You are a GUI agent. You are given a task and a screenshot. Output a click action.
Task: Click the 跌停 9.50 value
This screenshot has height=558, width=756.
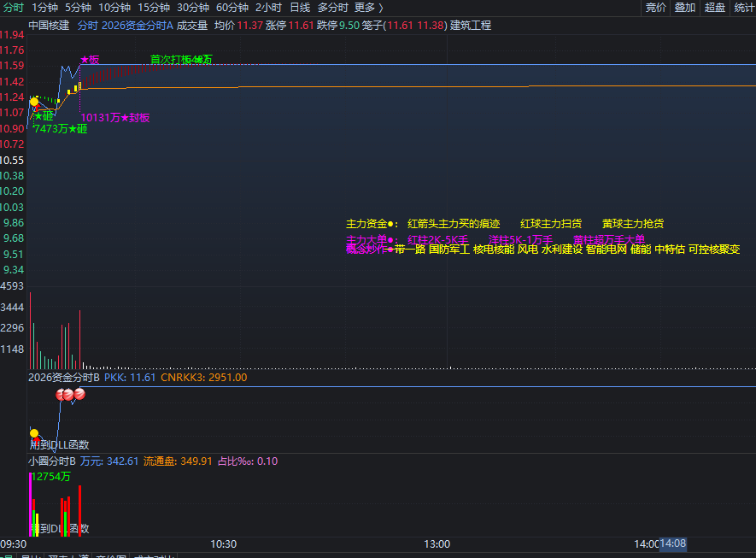click(x=338, y=26)
